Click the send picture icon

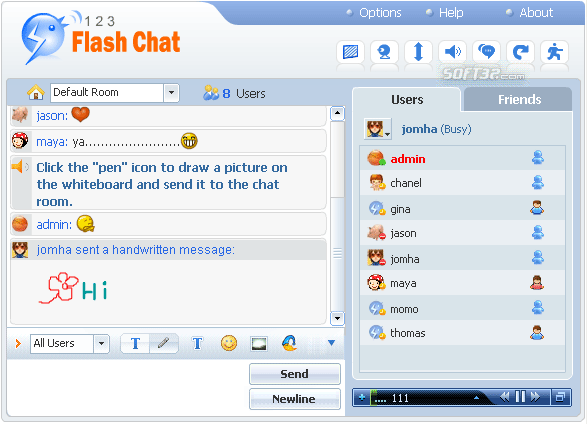(259, 344)
